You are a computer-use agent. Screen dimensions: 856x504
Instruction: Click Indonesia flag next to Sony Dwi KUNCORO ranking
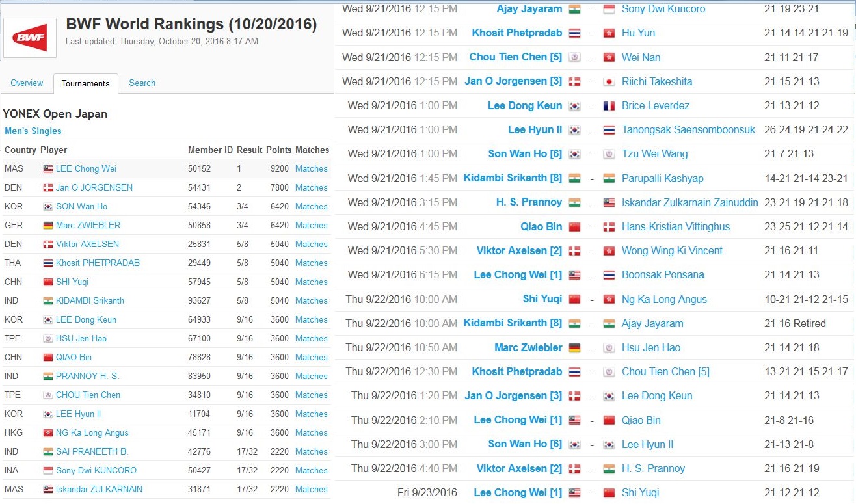pos(47,471)
